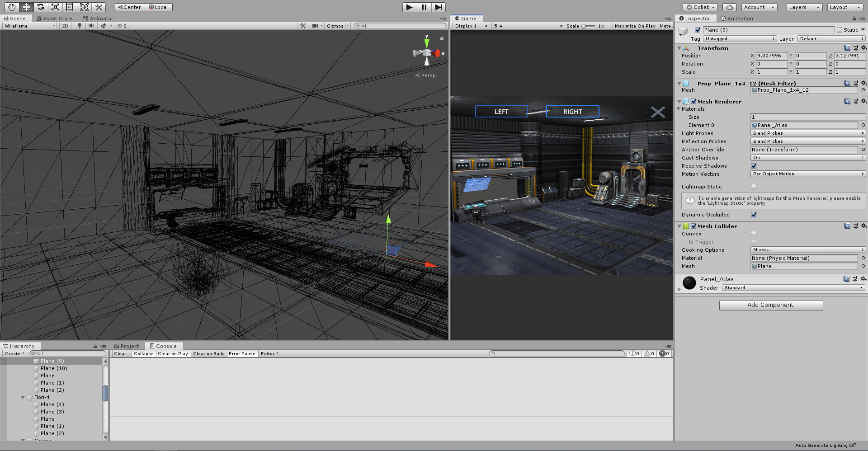Switch to Animator tab
The height and width of the screenshot is (451, 868).
(98, 19)
